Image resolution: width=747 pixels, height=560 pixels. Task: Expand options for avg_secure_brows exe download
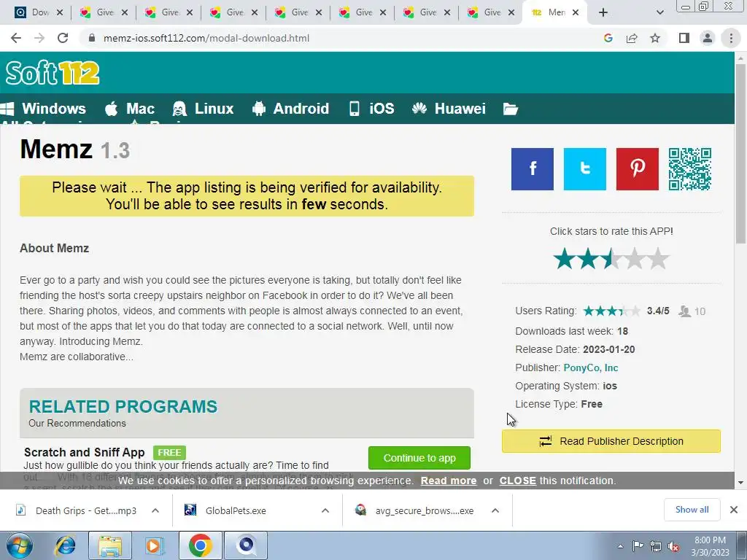(x=495, y=510)
